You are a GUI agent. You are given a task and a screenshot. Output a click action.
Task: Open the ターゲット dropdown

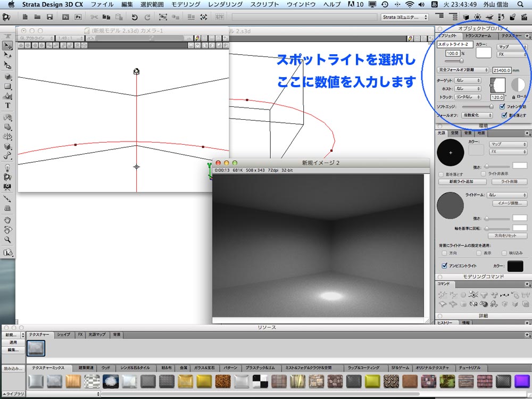468,80
